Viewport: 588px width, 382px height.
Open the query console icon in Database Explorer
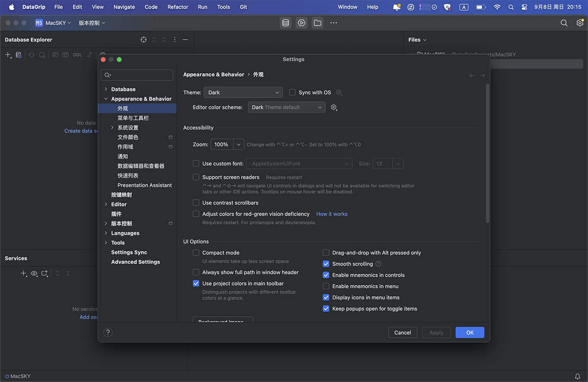coord(55,55)
